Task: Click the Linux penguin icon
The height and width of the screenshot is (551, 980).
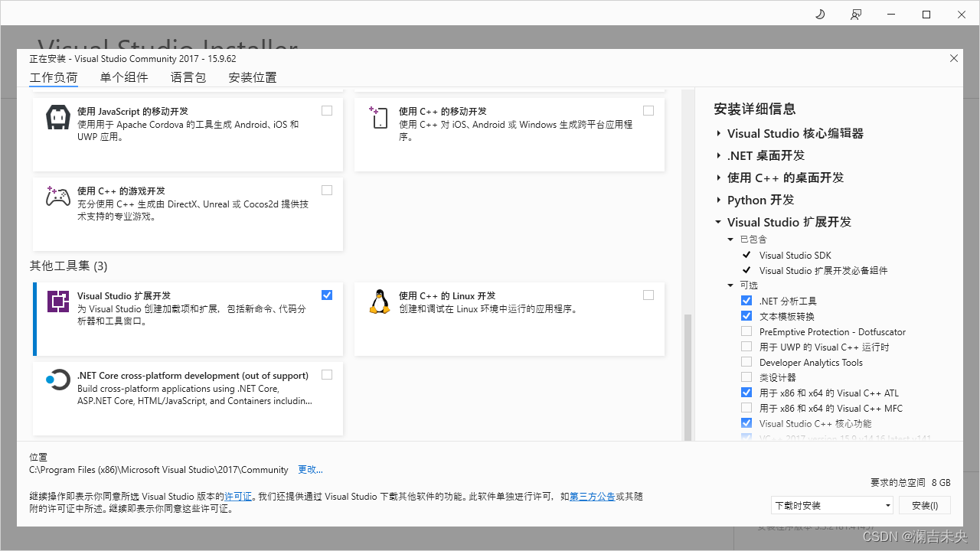Action: [x=379, y=302]
